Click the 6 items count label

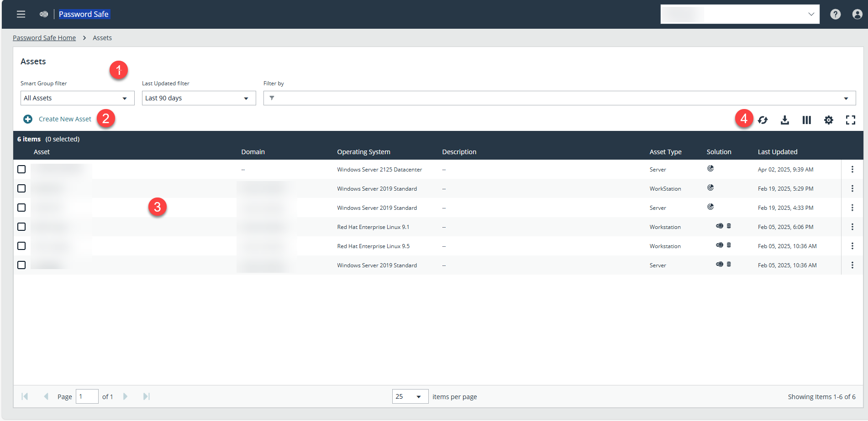pyautogui.click(x=29, y=139)
